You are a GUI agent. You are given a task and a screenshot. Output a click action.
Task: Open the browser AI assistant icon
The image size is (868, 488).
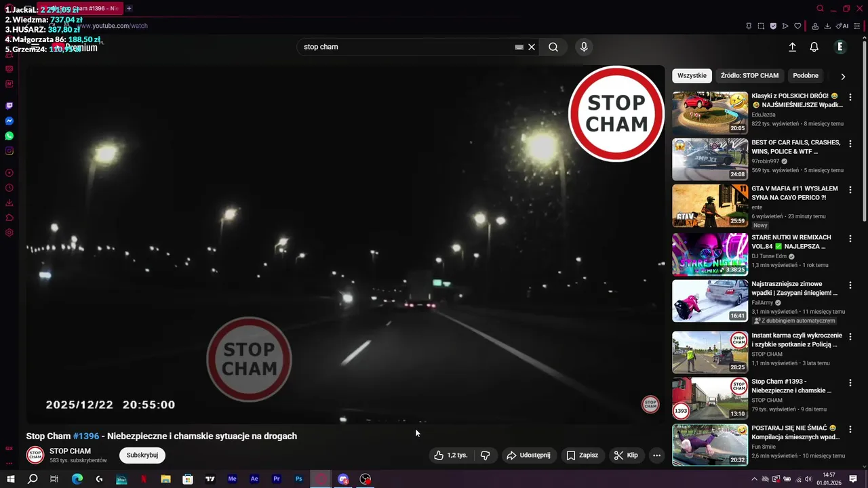(x=842, y=26)
